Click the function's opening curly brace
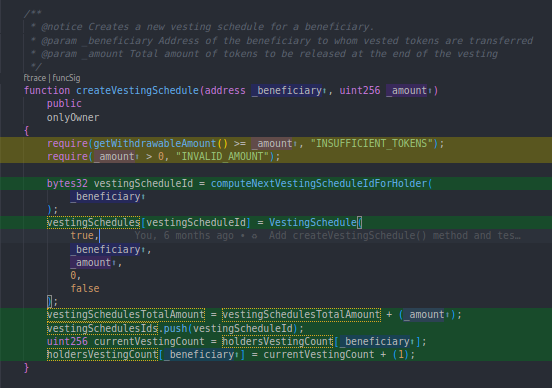552x388 pixels. pyautogui.click(x=26, y=131)
